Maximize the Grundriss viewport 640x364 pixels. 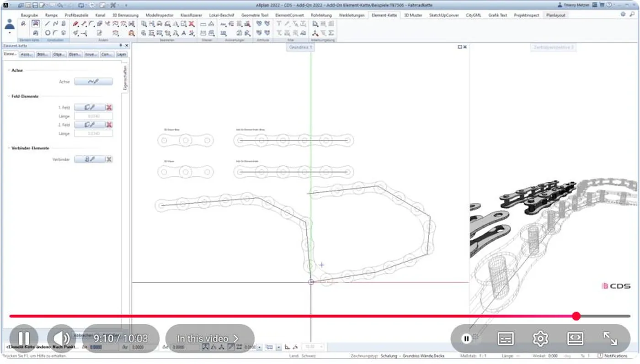[460, 47]
